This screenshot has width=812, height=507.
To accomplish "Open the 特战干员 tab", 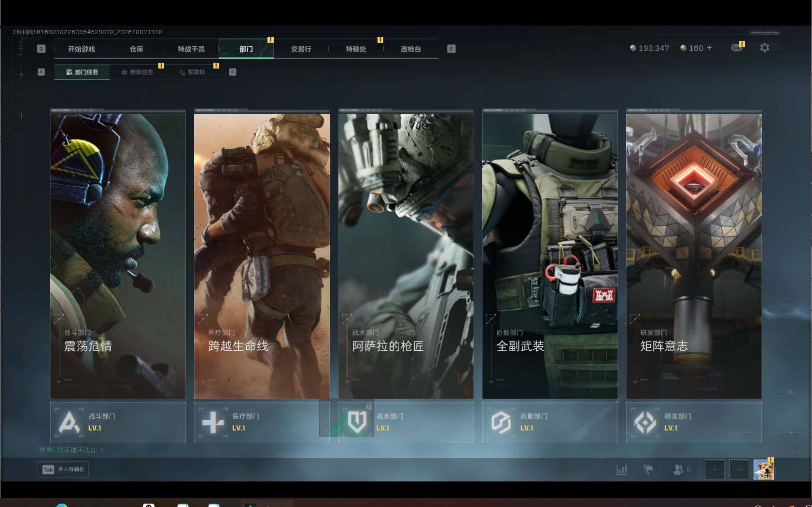I will [191, 49].
